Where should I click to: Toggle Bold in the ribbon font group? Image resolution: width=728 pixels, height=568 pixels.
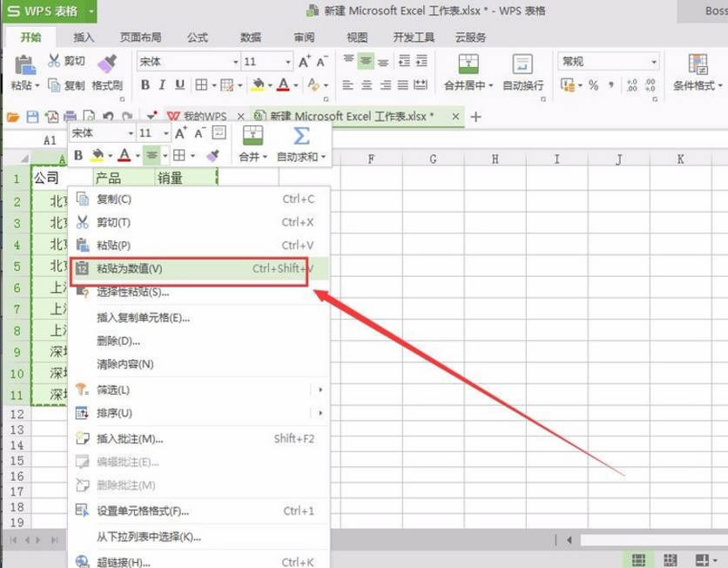click(x=145, y=85)
